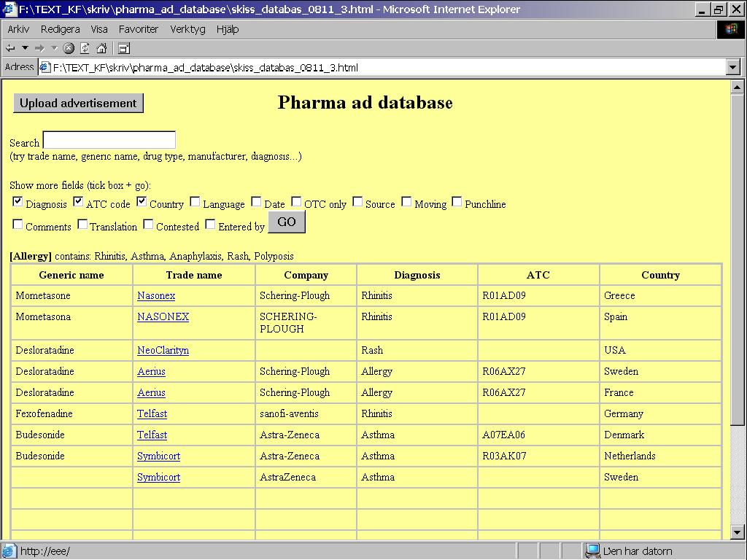Screen dimensions: 747x560
Task: Uncheck the Country checkbox
Action: coord(142,201)
